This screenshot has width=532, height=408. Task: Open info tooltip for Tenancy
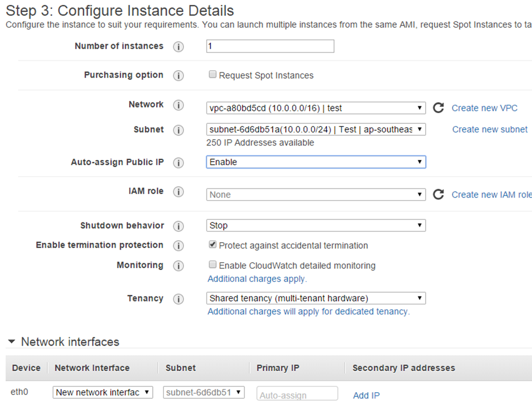point(178,299)
